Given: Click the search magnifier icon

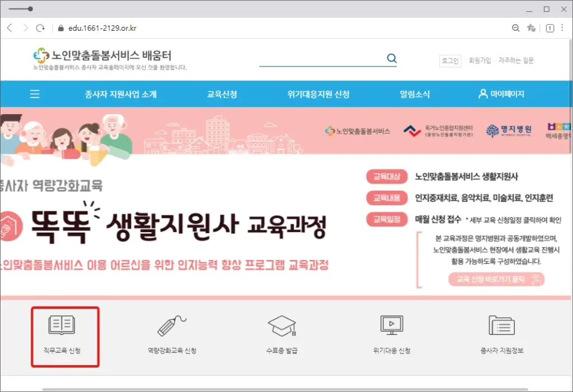Looking at the screenshot, I should click(391, 59).
